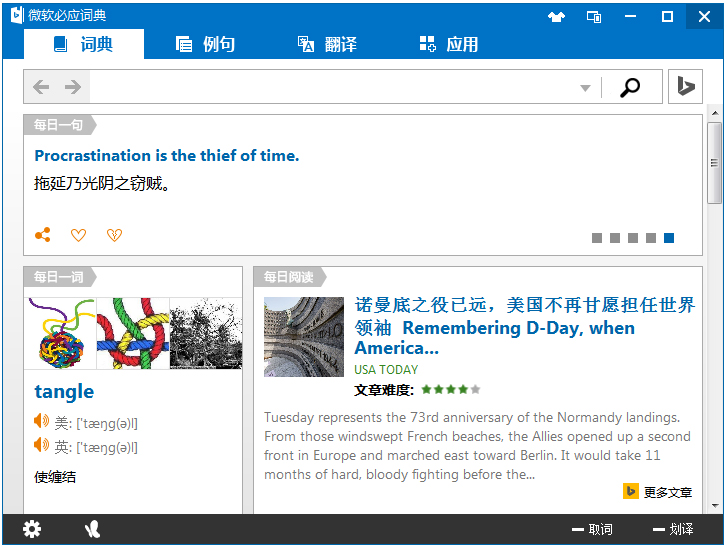The image size is (727, 548).
Task: Open settings gear icon
Action: coord(32,529)
